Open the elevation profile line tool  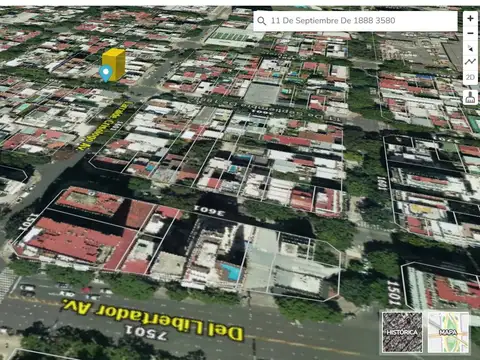coord(470,62)
